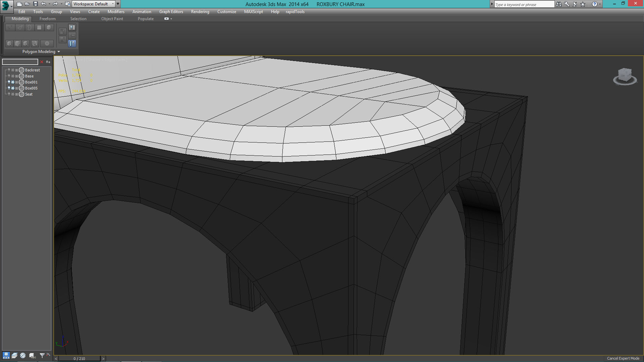This screenshot has width=644, height=362.
Task: Click the display filter funnel icon
Action: click(x=42, y=355)
